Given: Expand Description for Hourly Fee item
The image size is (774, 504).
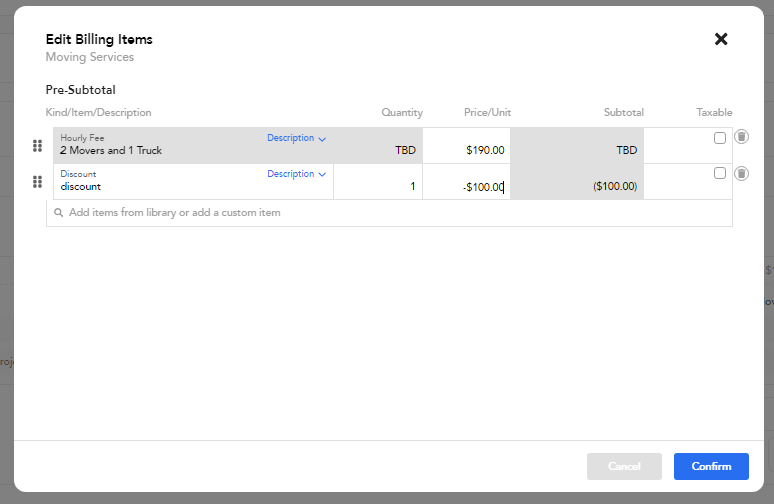Looking at the screenshot, I should [296, 138].
